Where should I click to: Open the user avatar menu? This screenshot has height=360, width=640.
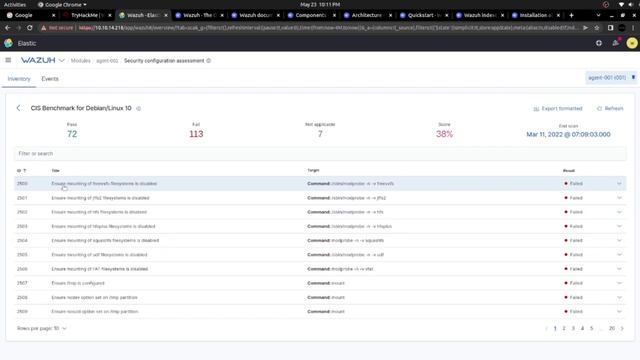click(x=632, y=43)
